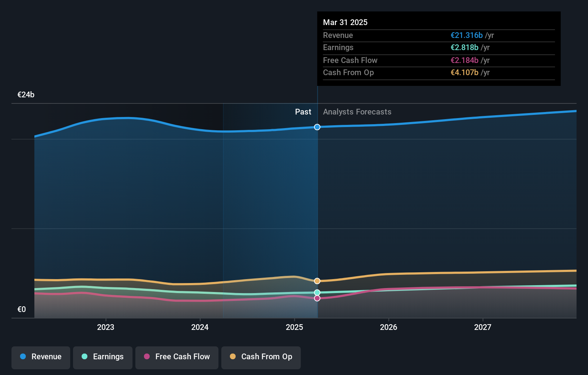Click the blue Revenue legend dot
Image resolution: width=588 pixels, height=375 pixels.
(x=22, y=356)
